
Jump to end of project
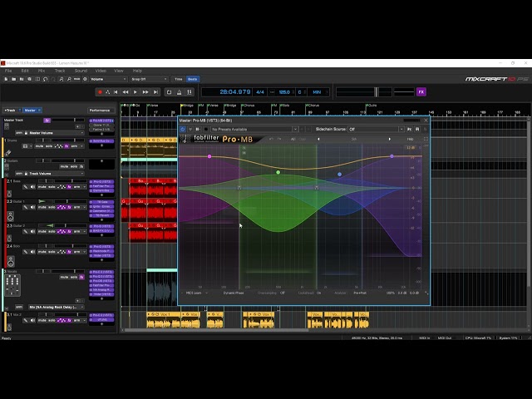click(x=155, y=92)
